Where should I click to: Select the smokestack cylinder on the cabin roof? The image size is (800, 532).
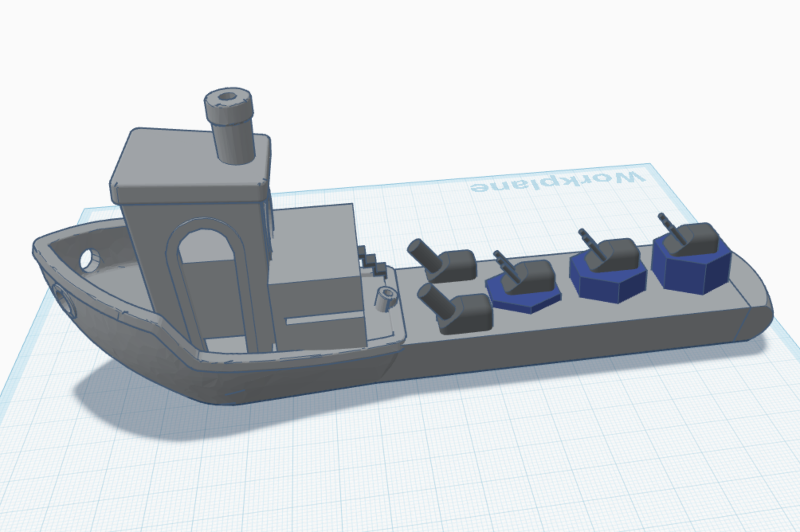click(x=230, y=125)
